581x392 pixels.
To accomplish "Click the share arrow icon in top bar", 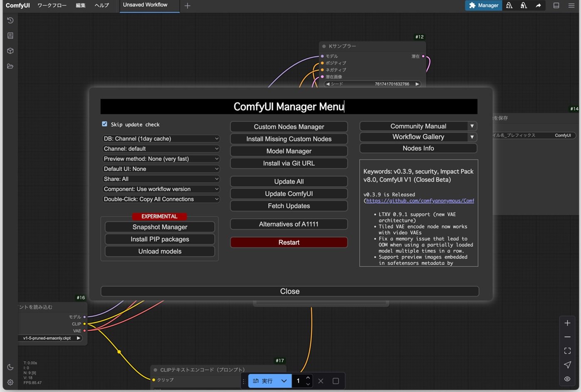I will point(538,5).
